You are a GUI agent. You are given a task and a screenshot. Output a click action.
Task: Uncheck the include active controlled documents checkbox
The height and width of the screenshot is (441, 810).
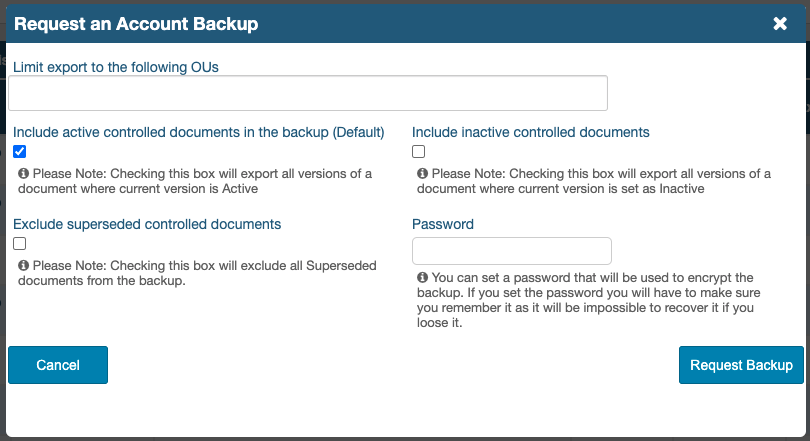[x=20, y=152]
